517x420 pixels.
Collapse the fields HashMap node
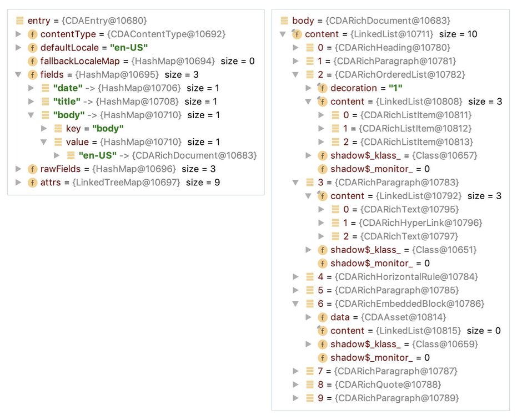point(18,74)
